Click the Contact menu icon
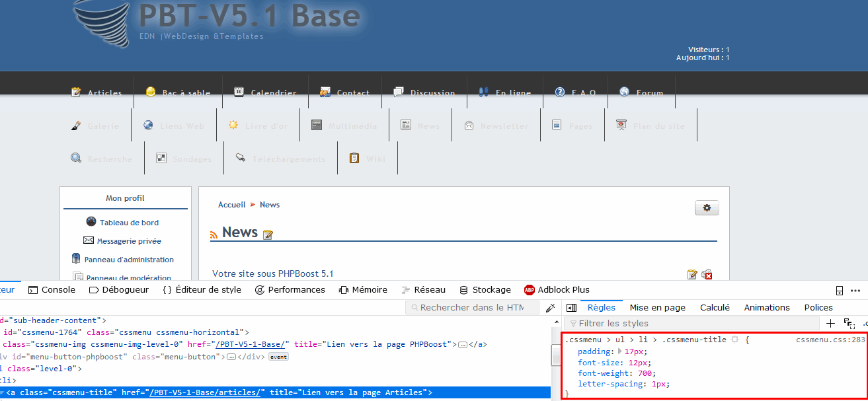 tap(325, 92)
